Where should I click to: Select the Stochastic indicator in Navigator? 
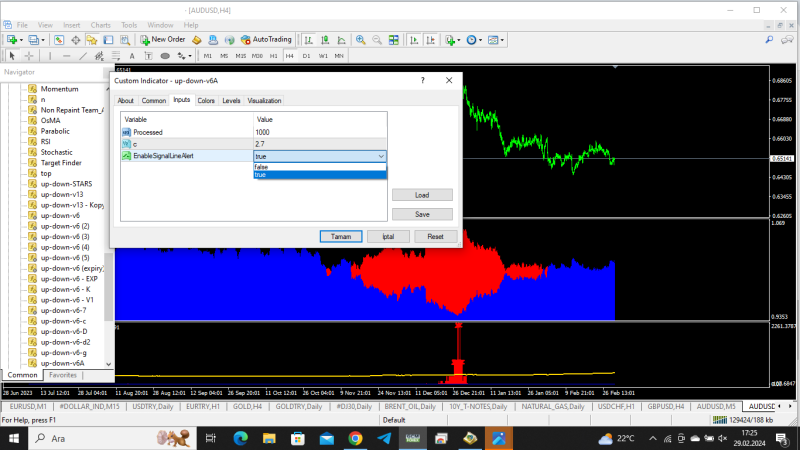56,152
